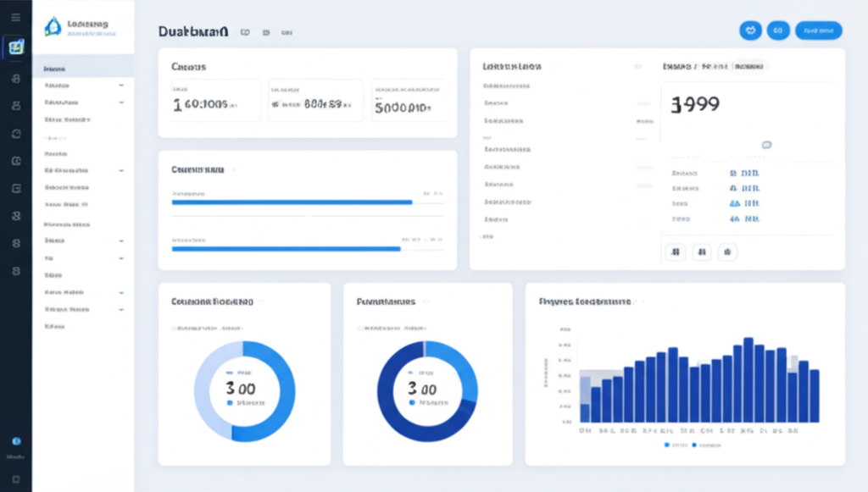Click the info icon at bottom of dark sidebar
Viewport: 868px width, 492px height.
click(x=14, y=440)
